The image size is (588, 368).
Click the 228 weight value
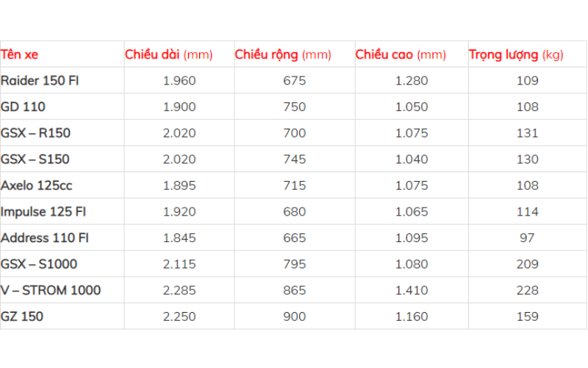click(x=527, y=290)
